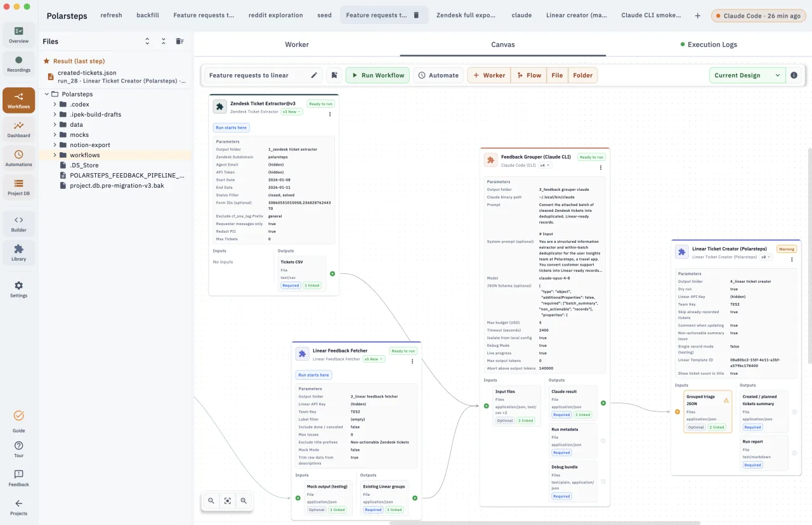Zoom in the canvas with plus magnifier
The image size is (812, 525).
coord(244,501)
